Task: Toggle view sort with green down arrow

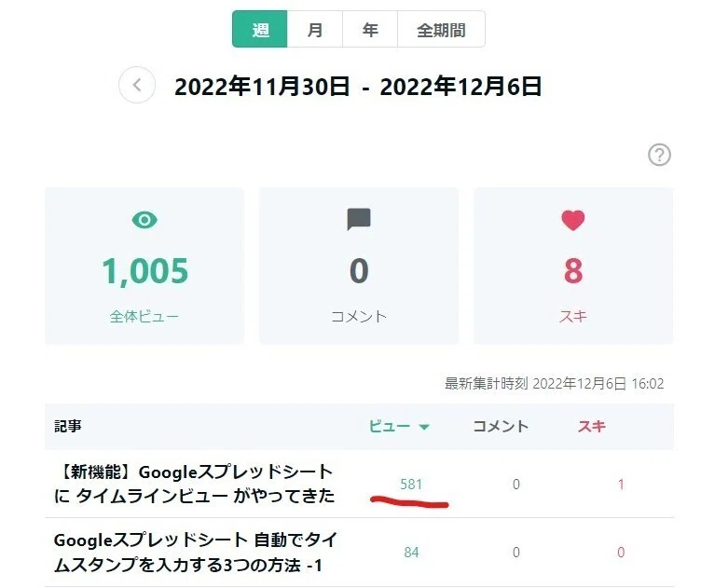Action: click(424, 427)
